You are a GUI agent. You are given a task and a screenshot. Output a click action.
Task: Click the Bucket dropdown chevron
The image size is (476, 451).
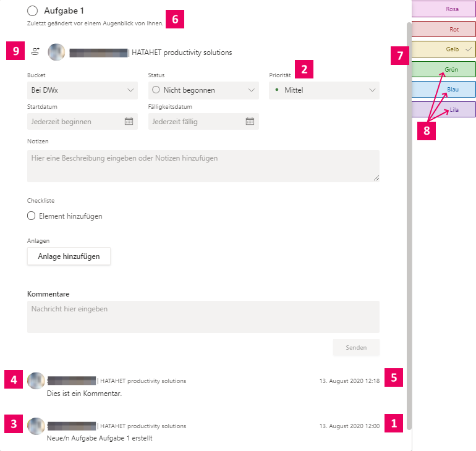coord(130,90)
